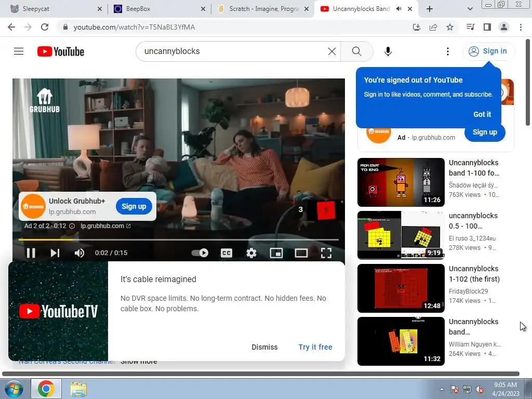Viewport: 532px width, 399px height.
Task: Start voice search with the microphone
Action: click(388, 51)
